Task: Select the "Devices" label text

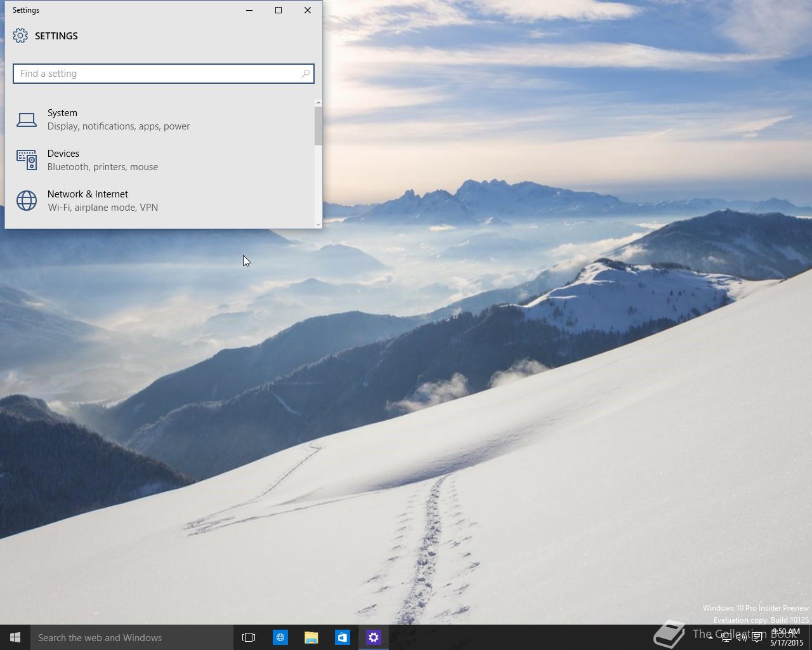Action: coord(63,154)
